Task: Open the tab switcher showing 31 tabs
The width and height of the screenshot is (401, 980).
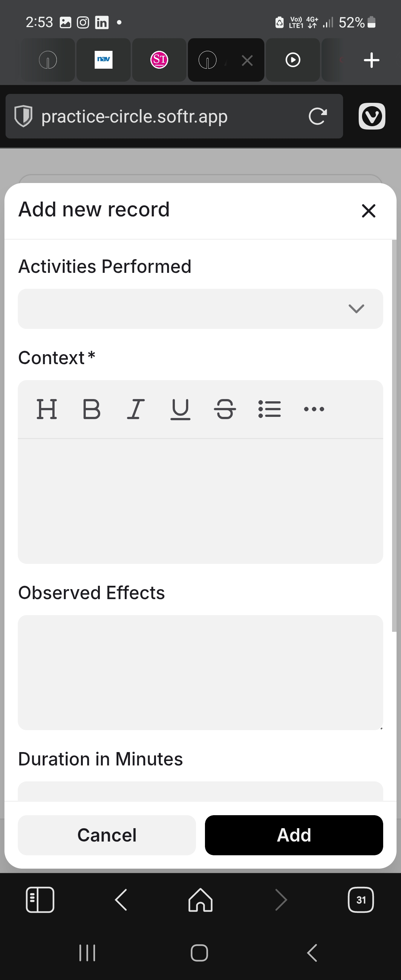Action: [361, 900]
